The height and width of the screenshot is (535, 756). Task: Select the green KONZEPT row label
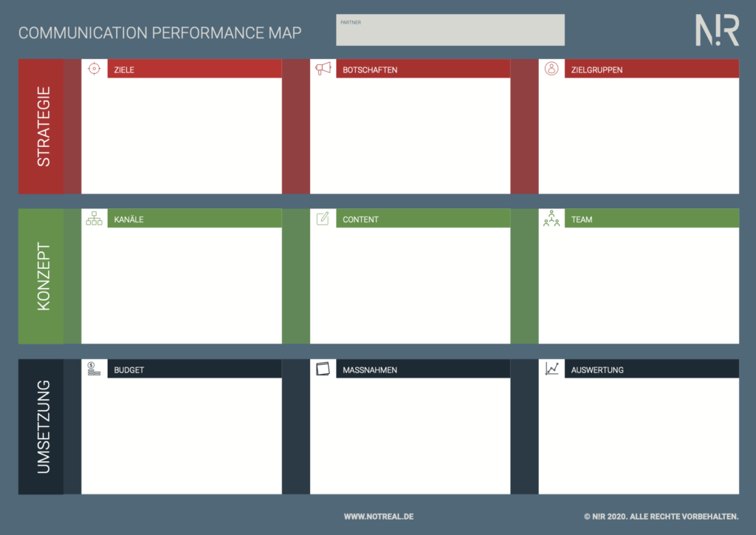click(43, 276)
